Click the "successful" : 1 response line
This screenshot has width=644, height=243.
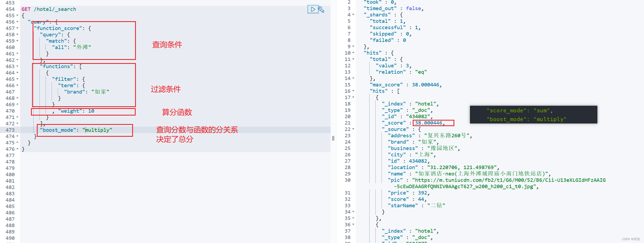395,28
